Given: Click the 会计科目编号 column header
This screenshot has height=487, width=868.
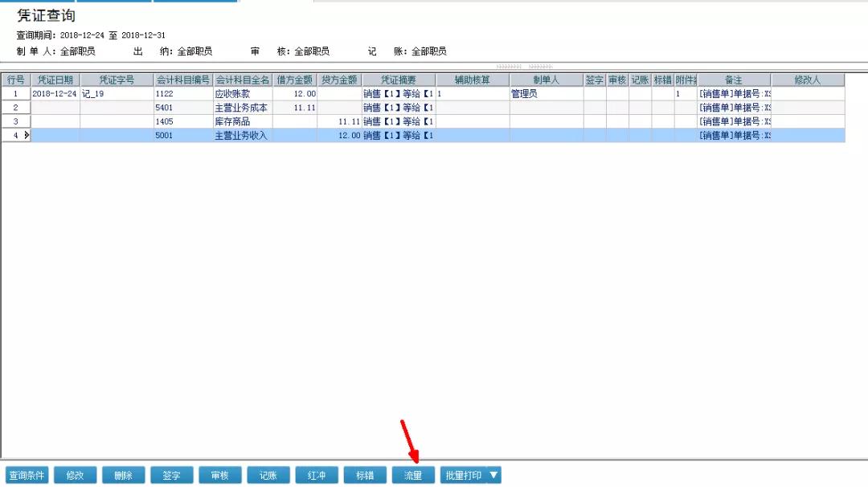Looking at the screenshot, I should (183, 80).
